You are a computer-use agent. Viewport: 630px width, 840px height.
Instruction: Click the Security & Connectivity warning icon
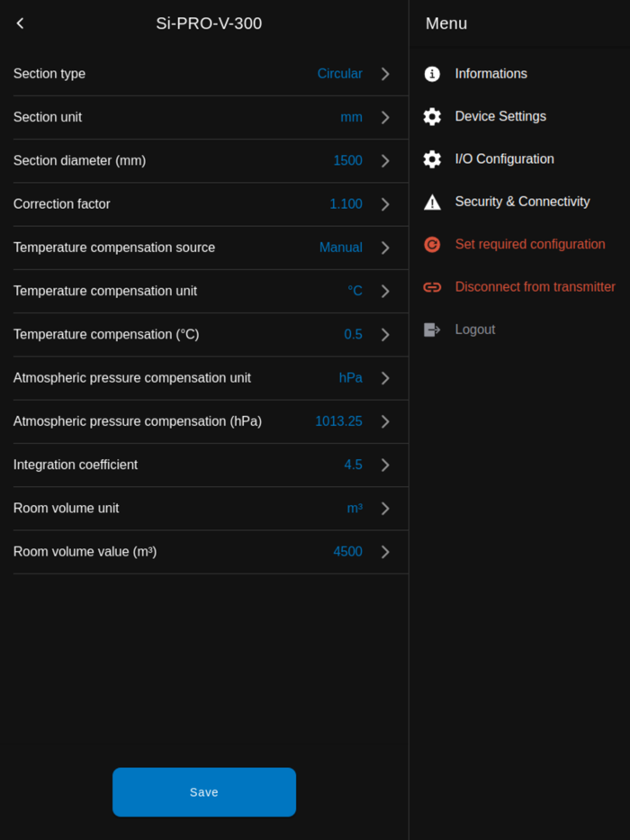432,203
